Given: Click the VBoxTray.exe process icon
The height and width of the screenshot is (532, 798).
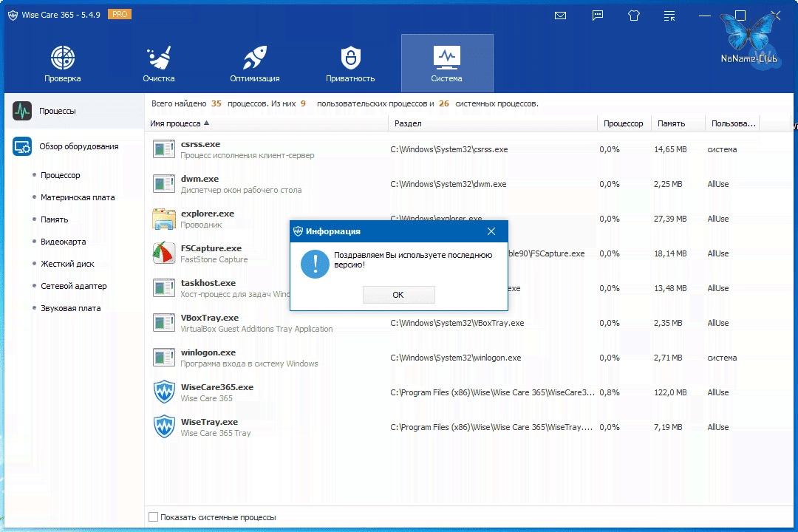Looking at the screenshot, I should tap(164, 323).
